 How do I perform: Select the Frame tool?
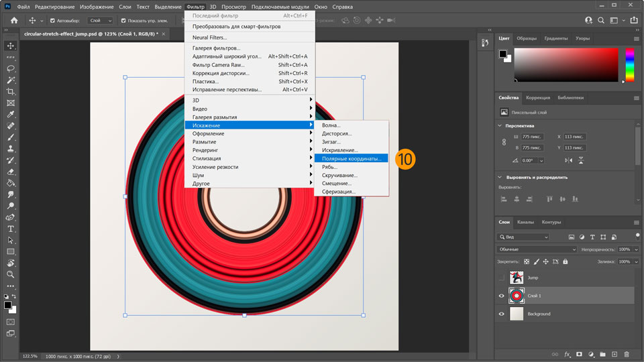(x=11, y=103)
